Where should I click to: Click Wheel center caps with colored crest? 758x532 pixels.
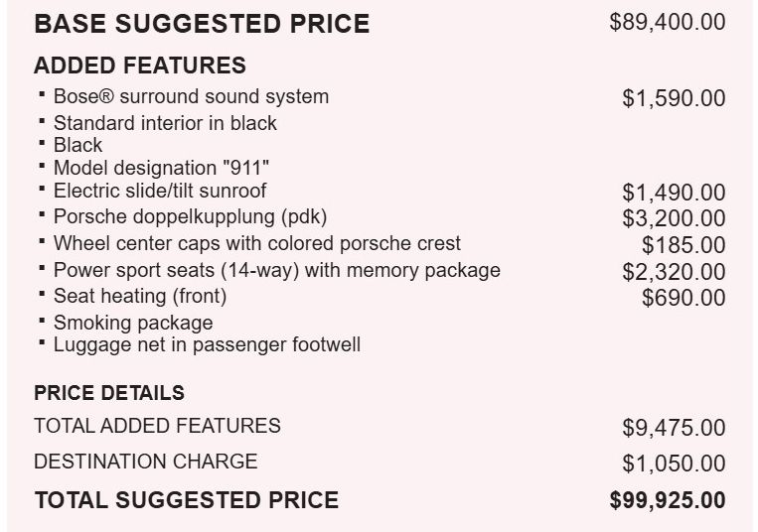(256, 244)
